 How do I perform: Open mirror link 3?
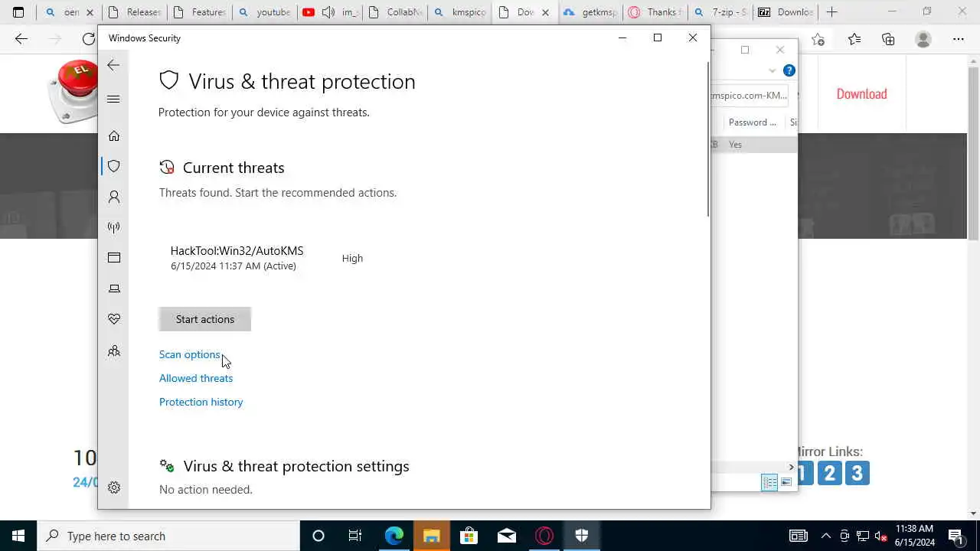[857, 473]
